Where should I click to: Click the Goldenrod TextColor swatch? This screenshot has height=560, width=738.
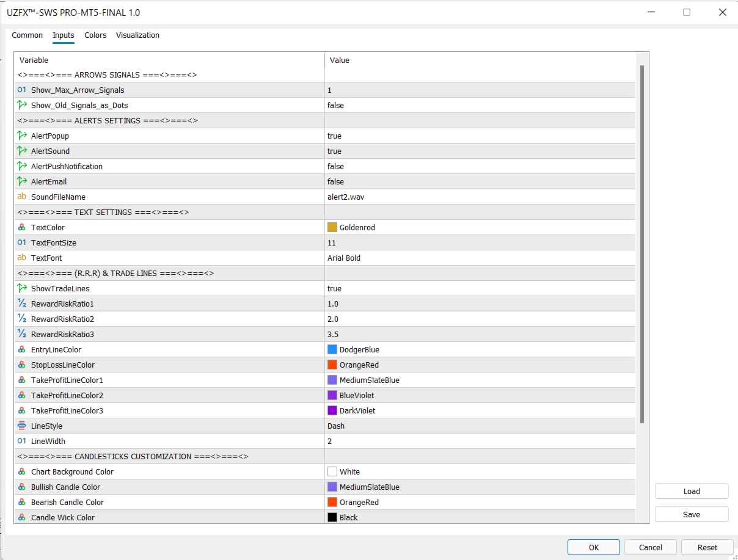332,227
